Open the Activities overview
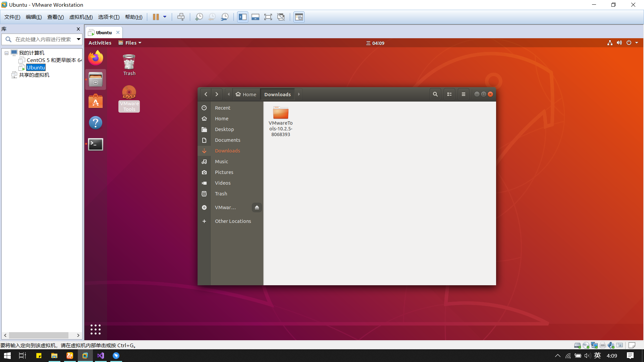The height and width of the screenshot is (362, 644). click(x=100, y=43)
